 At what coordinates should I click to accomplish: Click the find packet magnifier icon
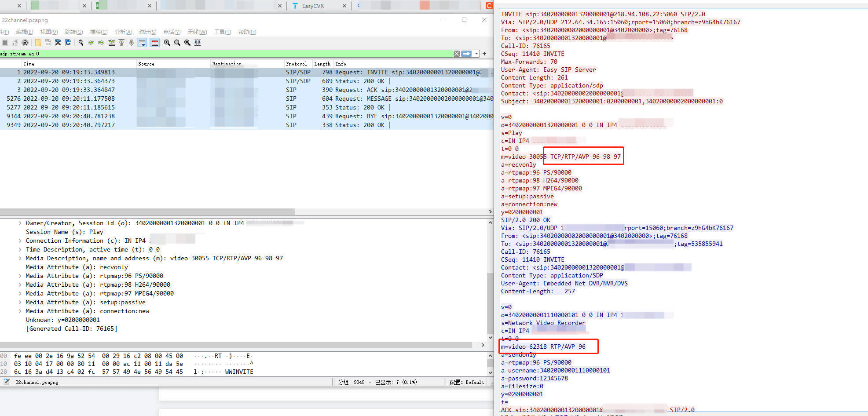[x=81, y=43]
